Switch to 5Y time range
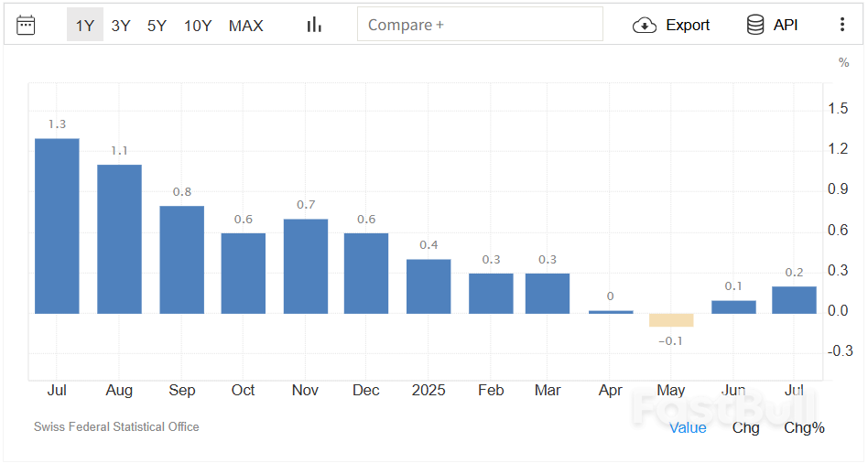The height and width of the screenshot is (463, 868). point(157,26)
